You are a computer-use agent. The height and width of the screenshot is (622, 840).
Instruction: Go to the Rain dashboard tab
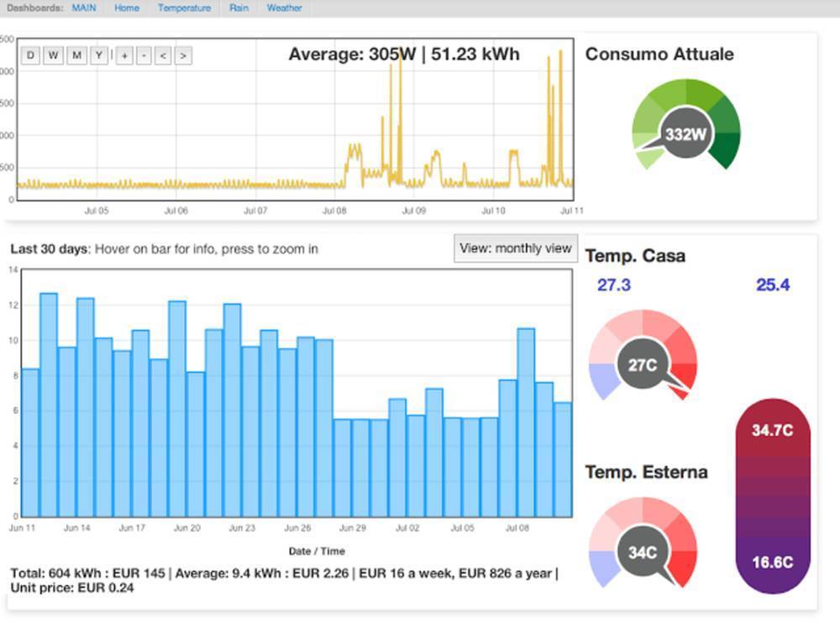pyautogui.click(x=239, y=8)
